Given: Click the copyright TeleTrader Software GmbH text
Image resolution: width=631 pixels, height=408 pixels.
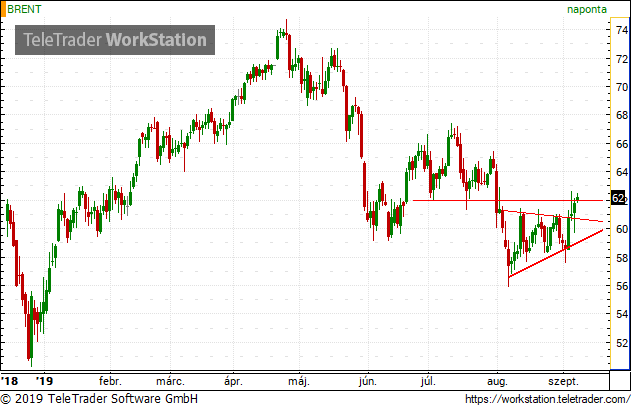Looking at the screenshot, I should [99, 399].
